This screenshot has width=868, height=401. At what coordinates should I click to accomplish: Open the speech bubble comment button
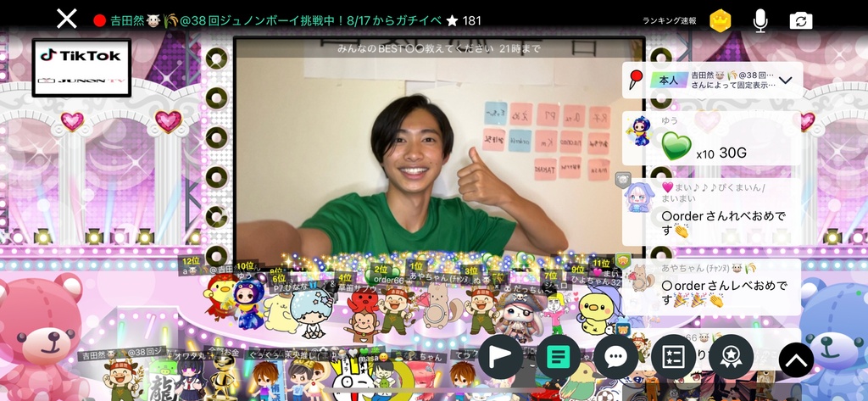[x=615, y=357]
